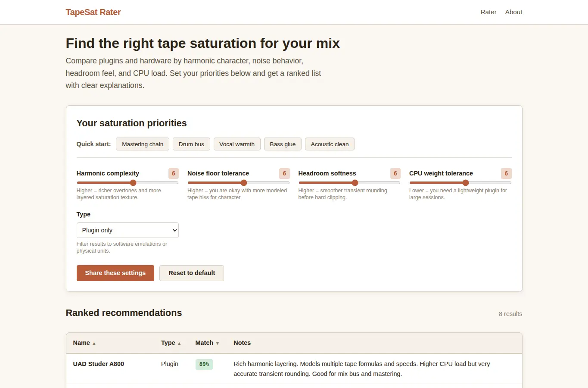Open the About nav link

(513, 12)
